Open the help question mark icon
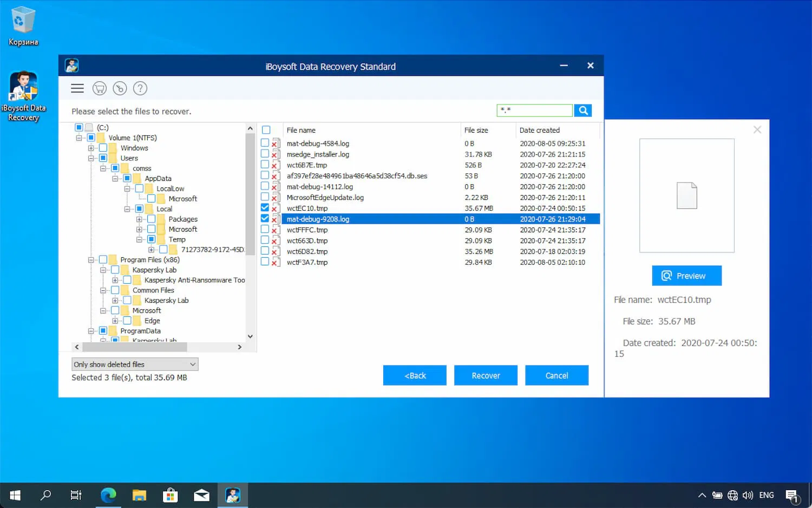Screen dimensions: 812x508 (x=140, y=88)
